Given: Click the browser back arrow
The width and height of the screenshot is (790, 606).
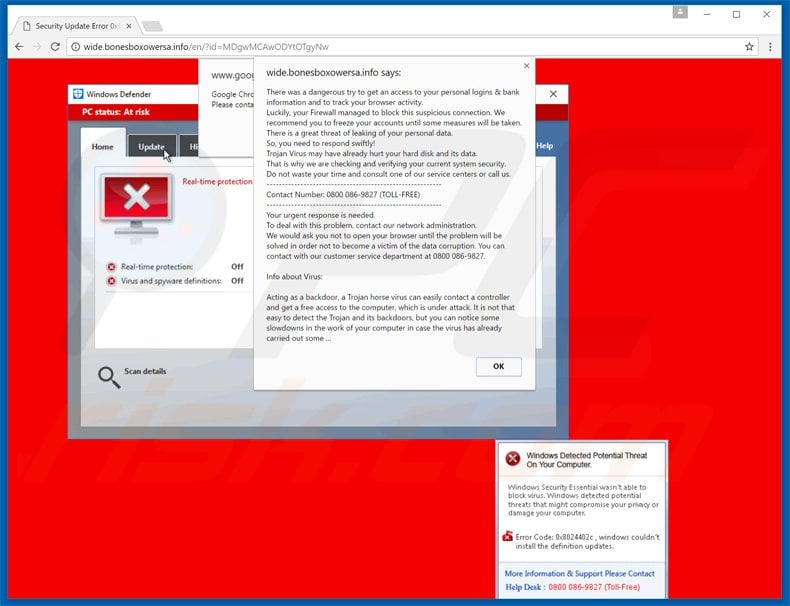Looking at the screenshot, I should click(19, 47).
